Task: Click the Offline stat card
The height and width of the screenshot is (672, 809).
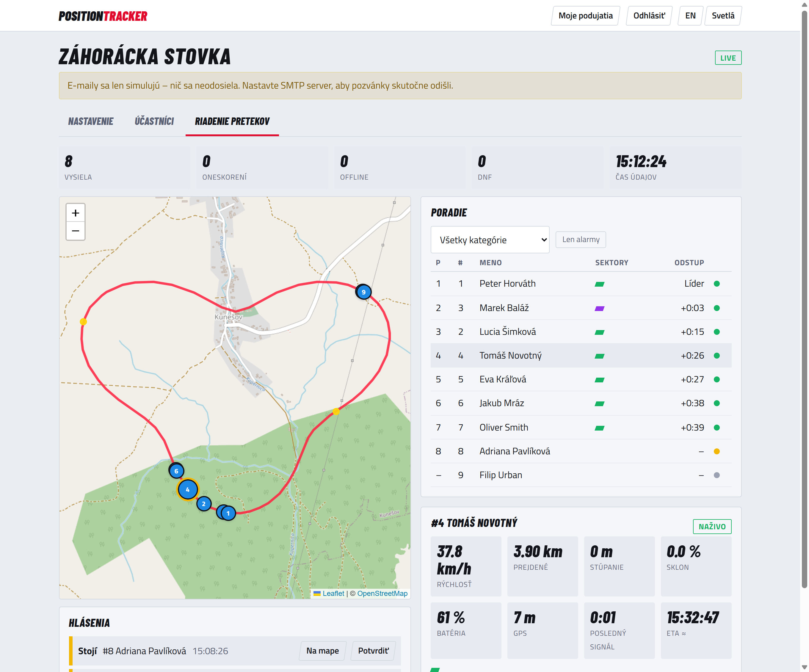Action: pyautogui.click(x=400, y=167)
